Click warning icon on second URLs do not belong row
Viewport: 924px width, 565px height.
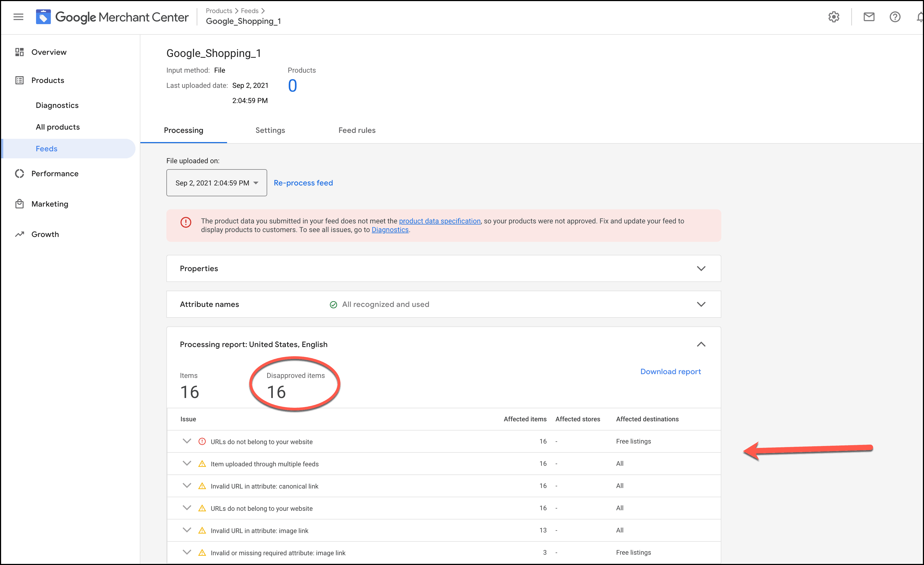[x=202, y=508]
